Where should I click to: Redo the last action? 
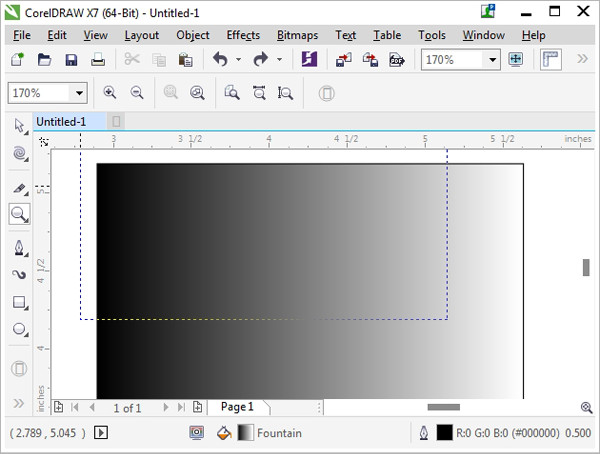[x=261, y=59]
